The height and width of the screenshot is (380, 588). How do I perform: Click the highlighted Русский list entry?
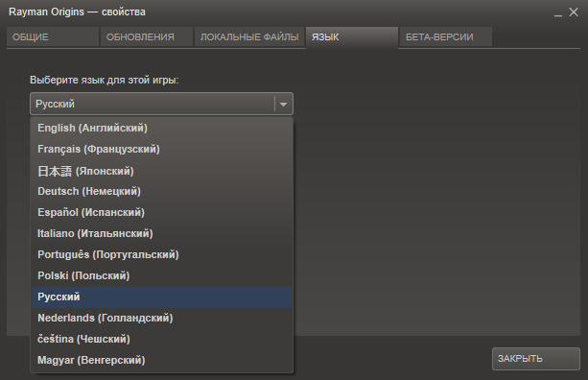click(x=161, y=297)
